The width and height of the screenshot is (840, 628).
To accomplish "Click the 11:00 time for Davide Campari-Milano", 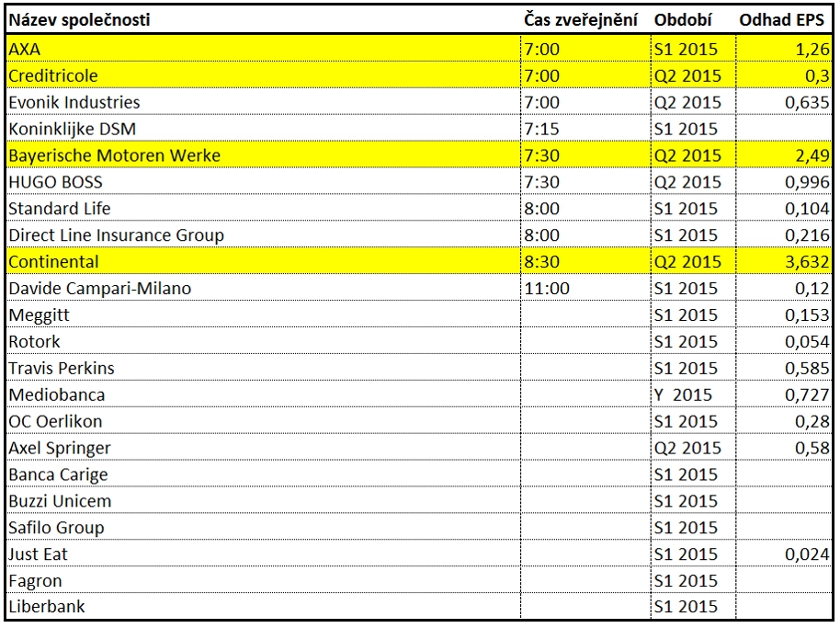I will 547,289.
